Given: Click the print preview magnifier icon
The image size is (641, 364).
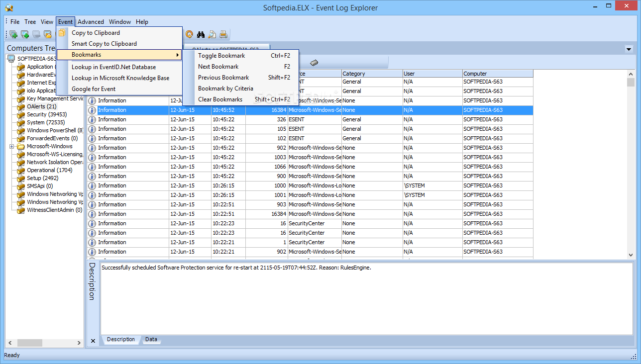Looking at the screenshot, I should 213,34.
